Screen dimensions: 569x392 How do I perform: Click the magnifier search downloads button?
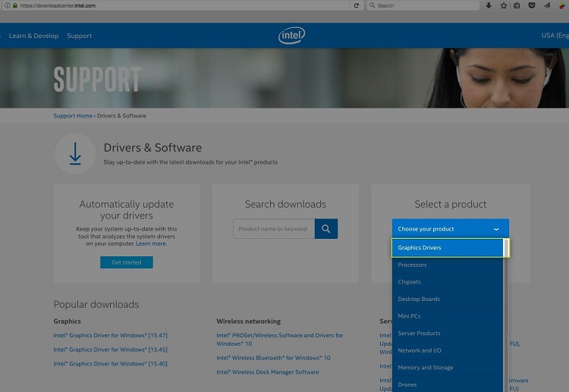coord(326,229)
